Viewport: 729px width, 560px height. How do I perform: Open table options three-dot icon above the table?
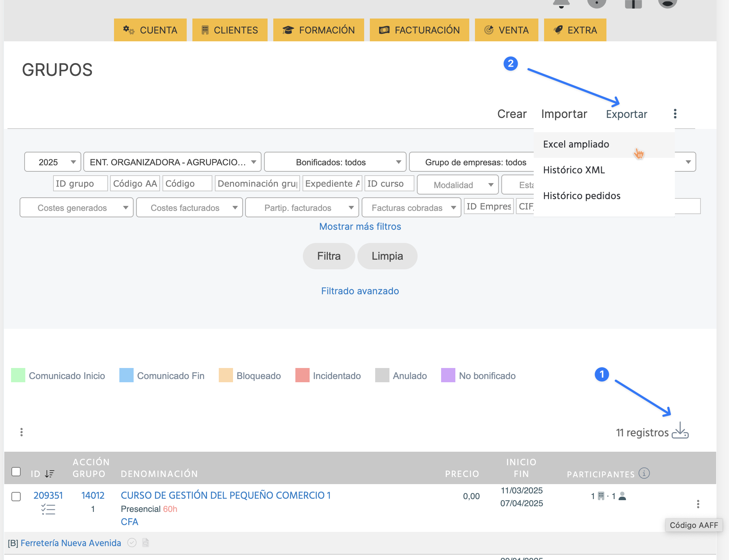tap(22, 432)
